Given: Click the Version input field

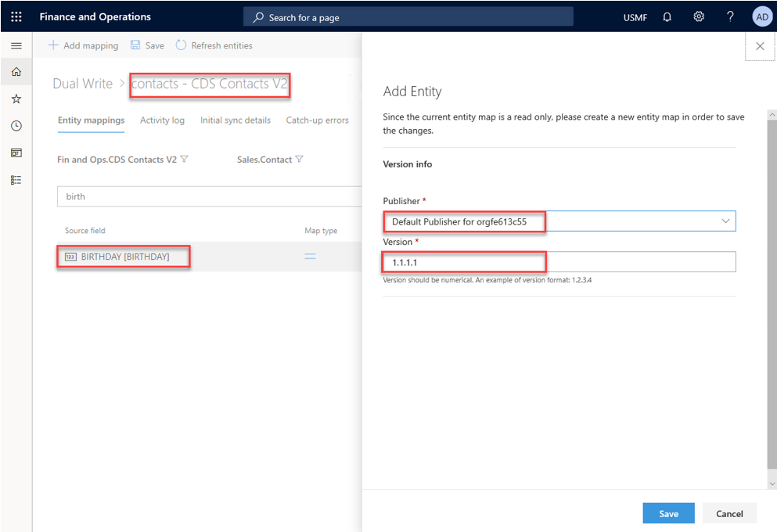Looking at the screenshot, I should (x=559, y=262).
